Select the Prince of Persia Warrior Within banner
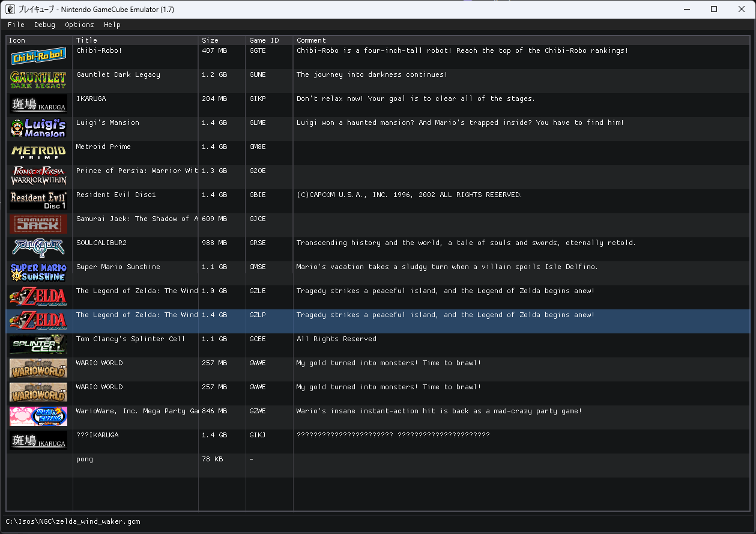This screenshot has width=756, height=534. pyautogui.click(x=38, y=177)
